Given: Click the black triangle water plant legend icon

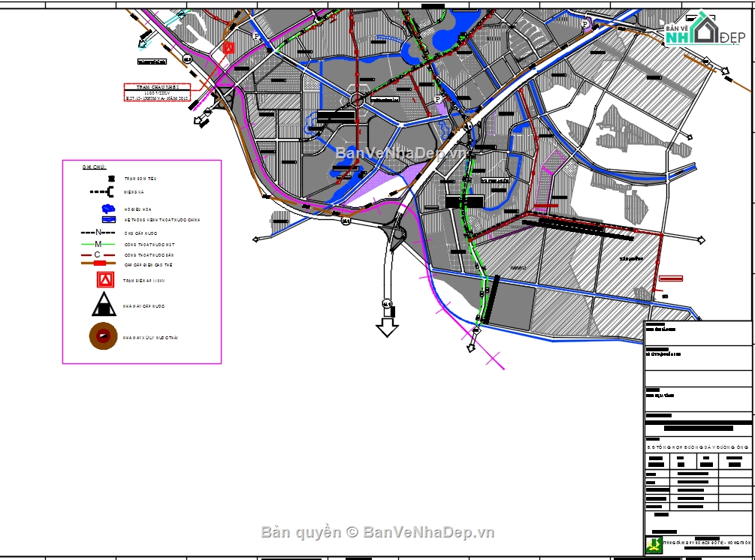Looking at the screenshot, I should [104, 305].
